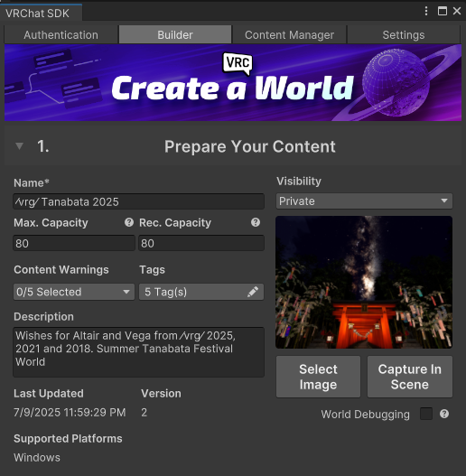Click the Capture In Scene button
466x476 pixels.
[410, 377]
